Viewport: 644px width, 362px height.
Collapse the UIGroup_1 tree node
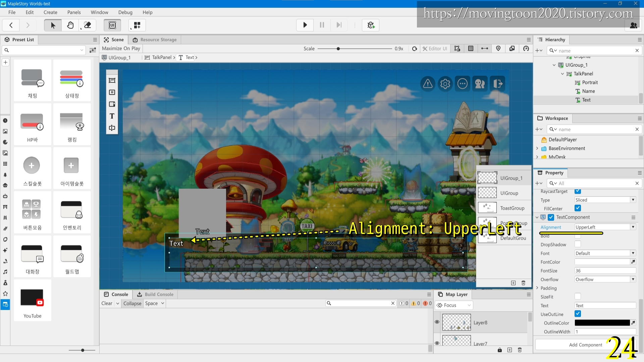click(x=554, y=65)
